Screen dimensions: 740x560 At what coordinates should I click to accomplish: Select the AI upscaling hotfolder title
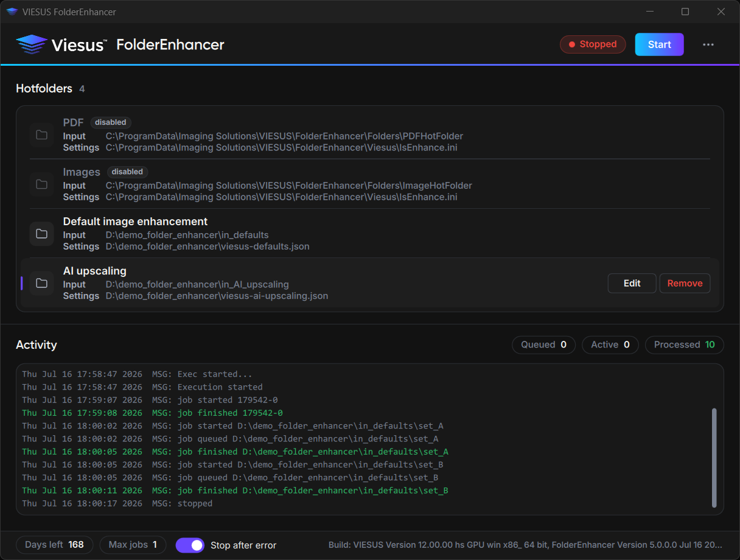pos(95,271)
